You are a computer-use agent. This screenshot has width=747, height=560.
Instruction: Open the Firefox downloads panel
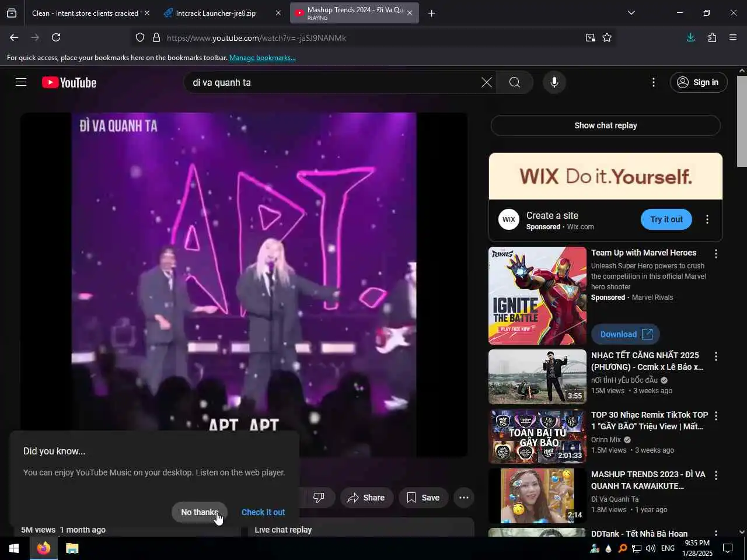(690, 37)
